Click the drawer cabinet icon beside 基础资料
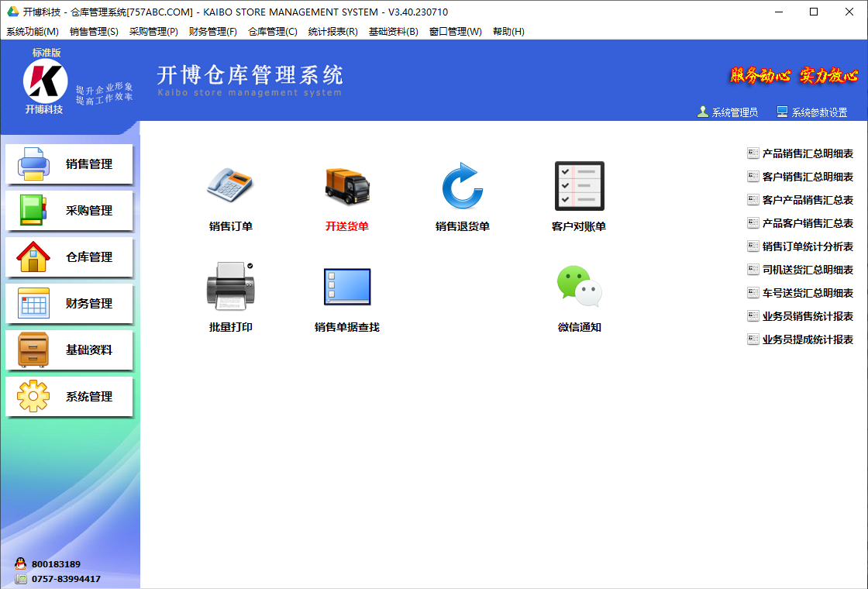The image size is (868, 589). [33, 350]
